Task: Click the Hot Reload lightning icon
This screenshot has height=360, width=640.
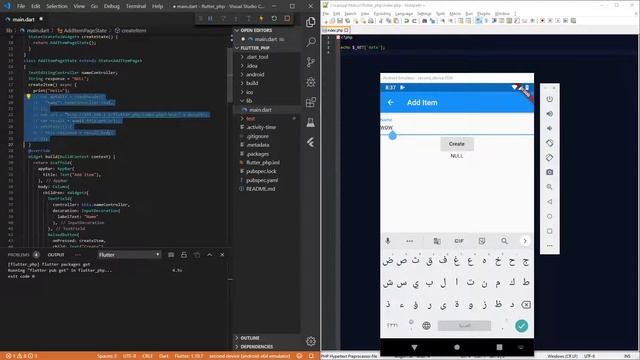Action: pos(261,18)
